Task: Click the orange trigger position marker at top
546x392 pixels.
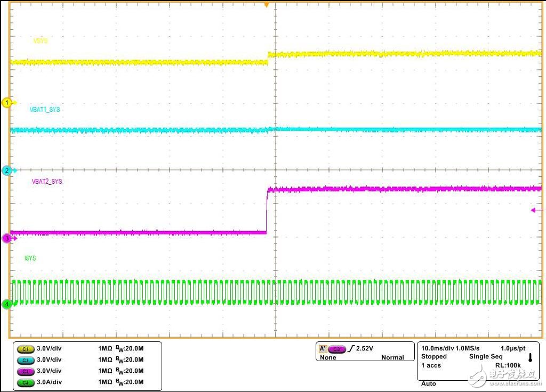Action: pyautogui.click(x=267, y=5)
